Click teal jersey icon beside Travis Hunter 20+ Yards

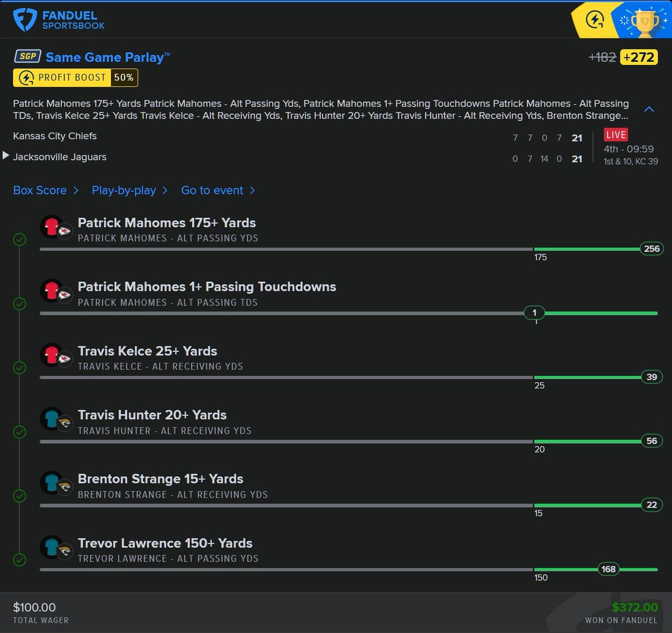[x=52, y=419]
